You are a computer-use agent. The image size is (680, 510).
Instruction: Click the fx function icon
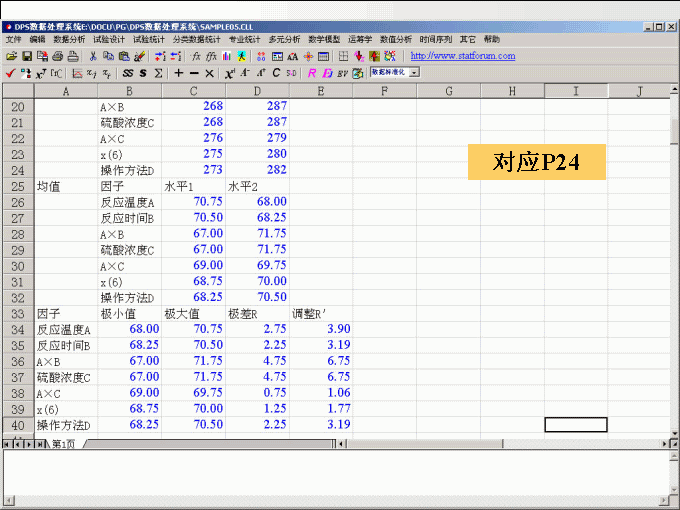pos(196,56)
